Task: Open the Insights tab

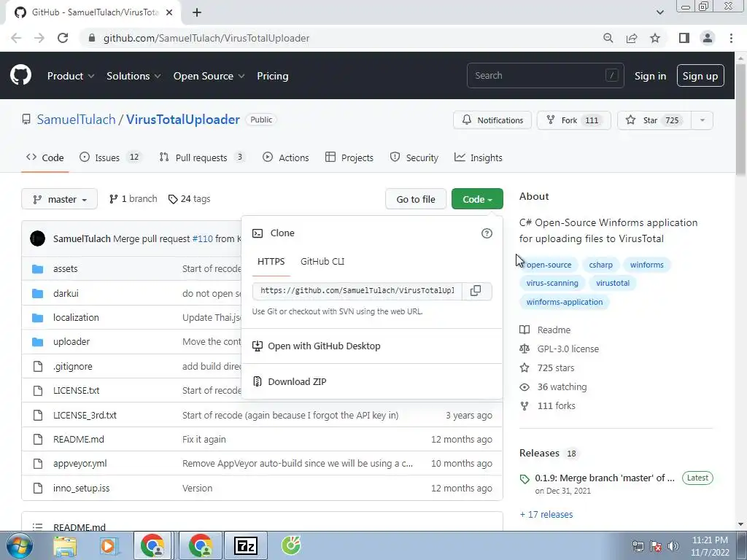Action: coord(479,157)
